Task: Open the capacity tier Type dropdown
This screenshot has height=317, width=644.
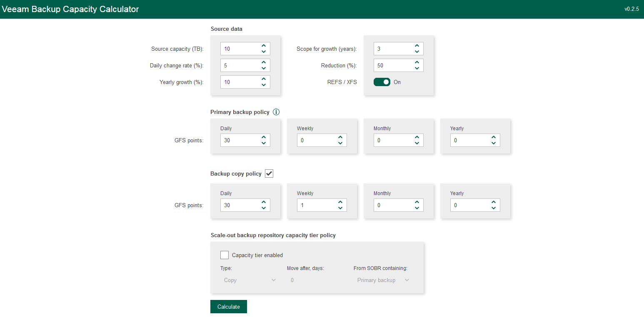Action: pyautogui.click(x=250, y=280)
